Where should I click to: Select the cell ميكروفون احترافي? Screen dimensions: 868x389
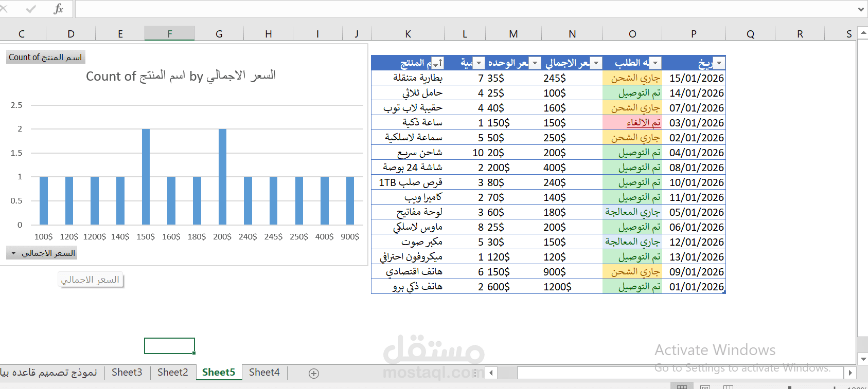point(408,257)
